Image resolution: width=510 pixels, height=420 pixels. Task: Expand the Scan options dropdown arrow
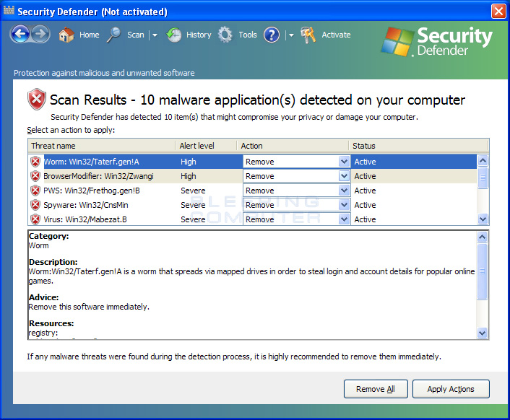[155, 35]
